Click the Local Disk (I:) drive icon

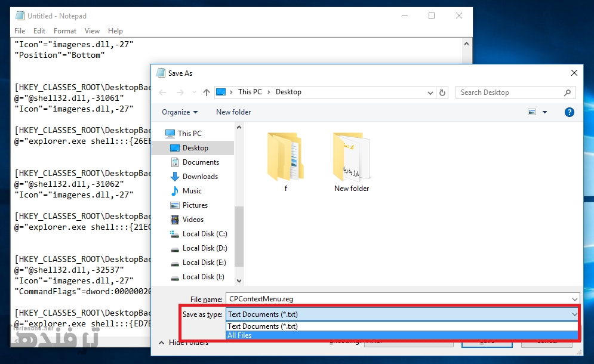(x=175, y=279)
